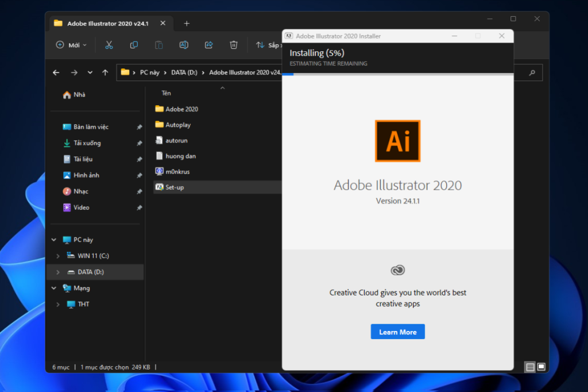The image size is (588, 392).
Task: Click the folder icon in address bar
Action: click(x=125, y=72)
